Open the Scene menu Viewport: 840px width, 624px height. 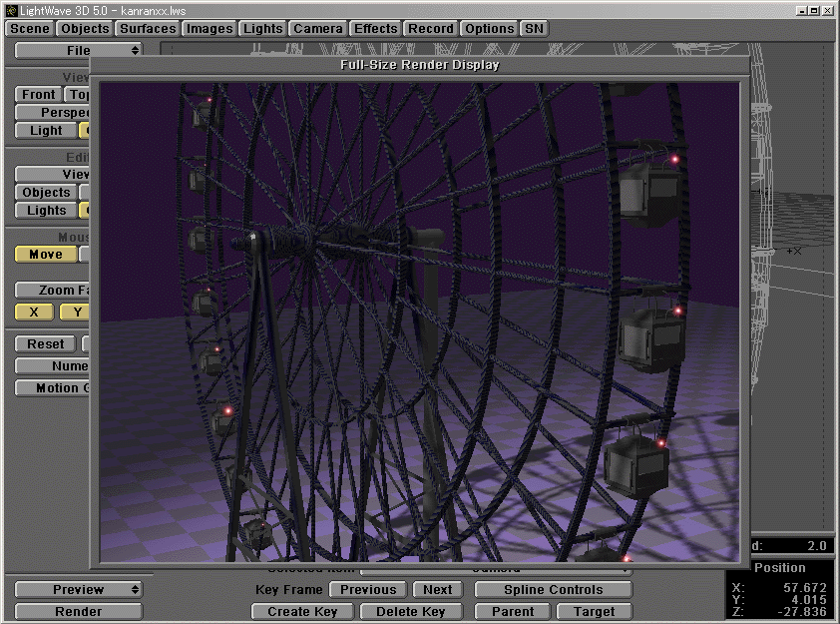(28, 29)
